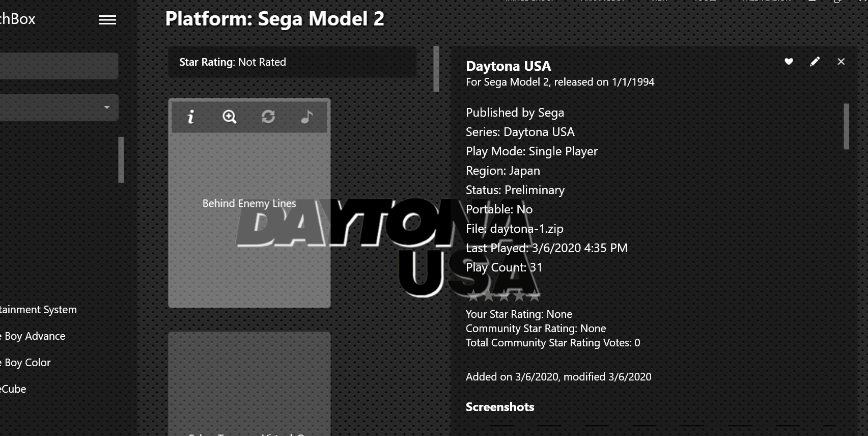Click the magnifier zoom icon on the game card
Viewport: 868px width, 436px height.
click(x=230, y=117)
